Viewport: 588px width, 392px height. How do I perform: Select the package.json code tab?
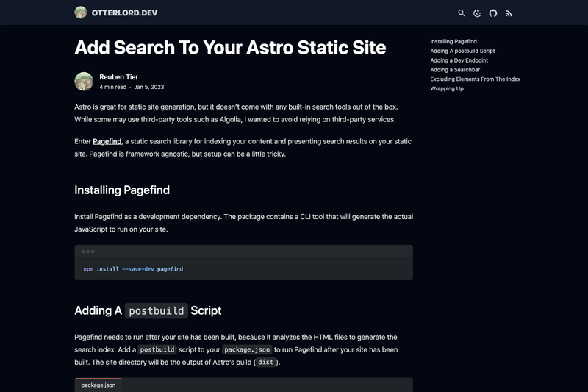click(x=98, y=385)
